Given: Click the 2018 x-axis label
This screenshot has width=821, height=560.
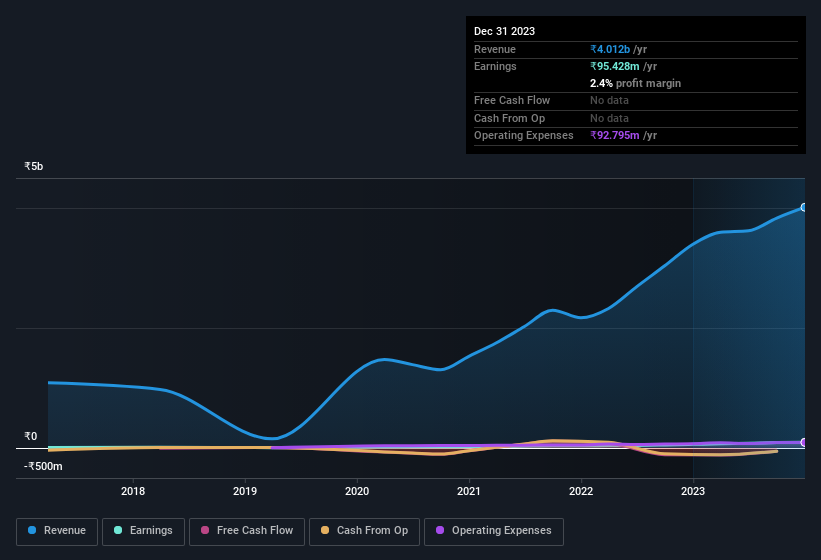Looking at the screenshot, I should click(x=133, y=491).
